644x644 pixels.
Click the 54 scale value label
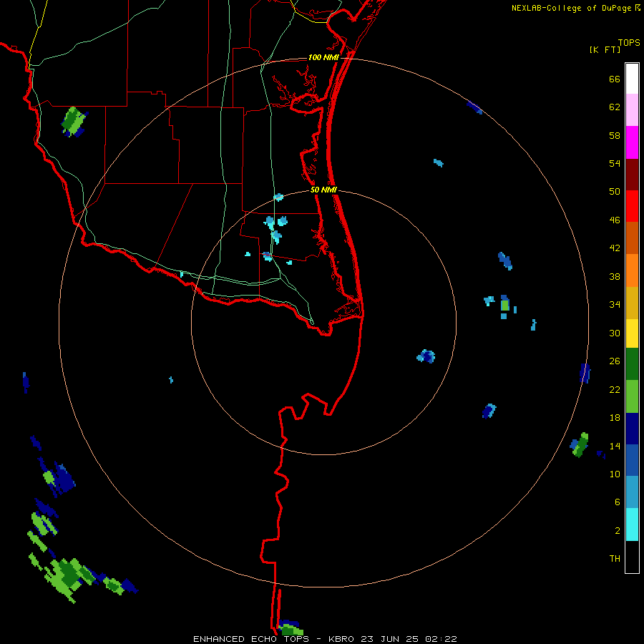[615, 163]
